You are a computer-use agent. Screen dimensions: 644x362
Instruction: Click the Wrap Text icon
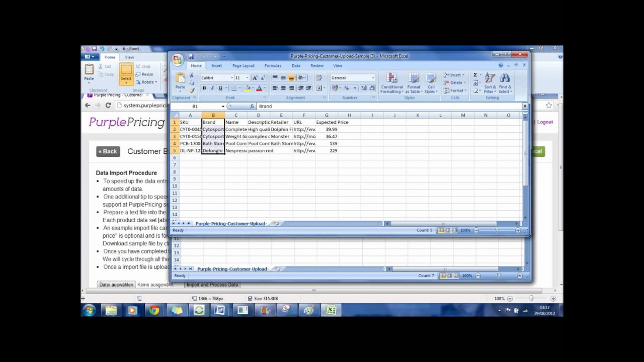point(319,78)
